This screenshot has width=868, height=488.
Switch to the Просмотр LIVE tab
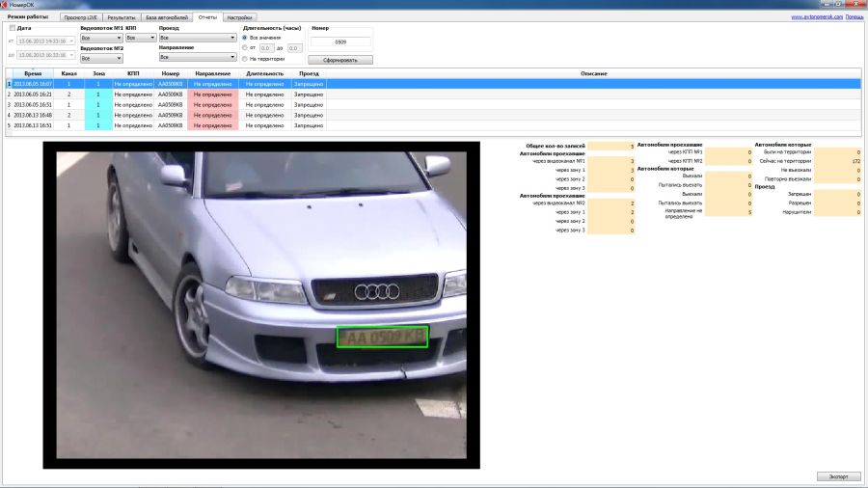tap(80, 17)
